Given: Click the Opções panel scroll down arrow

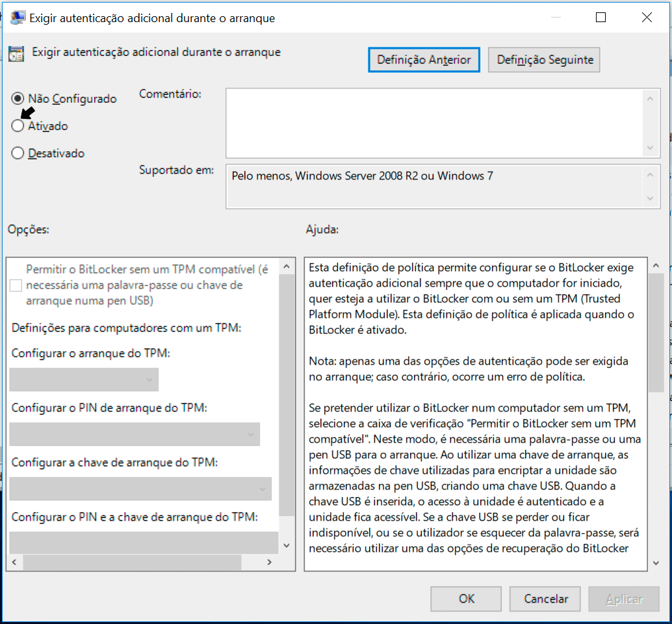Looking at the screenshot, I should click(287, 545).
